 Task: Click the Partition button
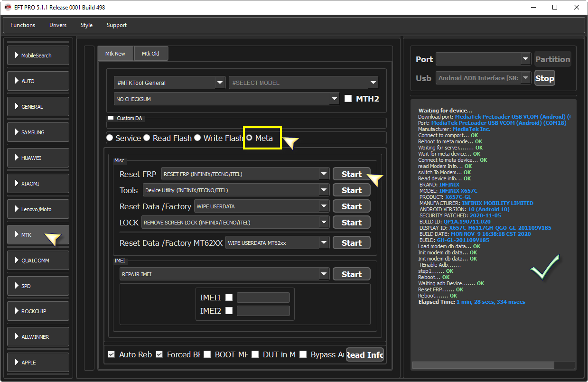(x=553, y=59)
